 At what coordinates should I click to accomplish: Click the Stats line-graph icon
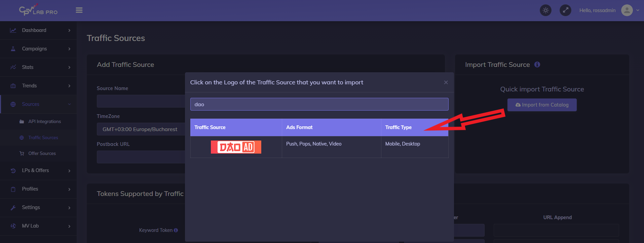pyautogui.click(x=13, y=67)
